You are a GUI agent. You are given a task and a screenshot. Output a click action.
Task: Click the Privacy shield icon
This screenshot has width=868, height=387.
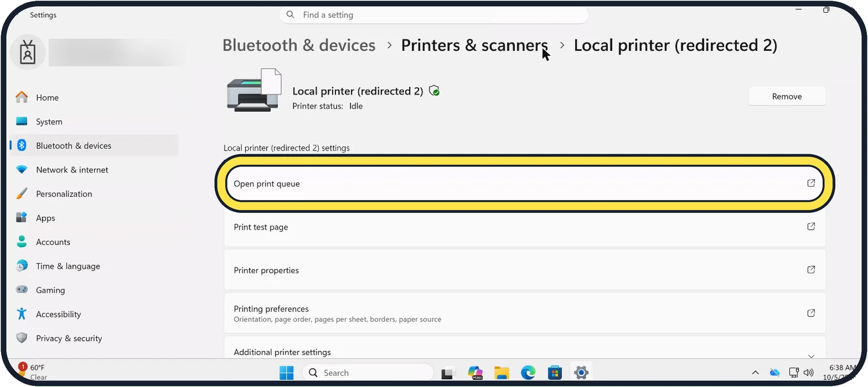(22, 338)
